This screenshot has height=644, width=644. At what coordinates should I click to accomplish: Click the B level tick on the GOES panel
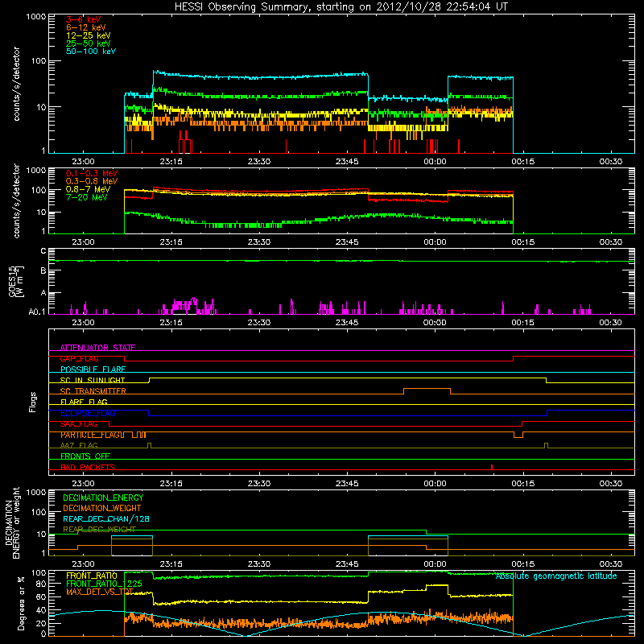(43, 270)
